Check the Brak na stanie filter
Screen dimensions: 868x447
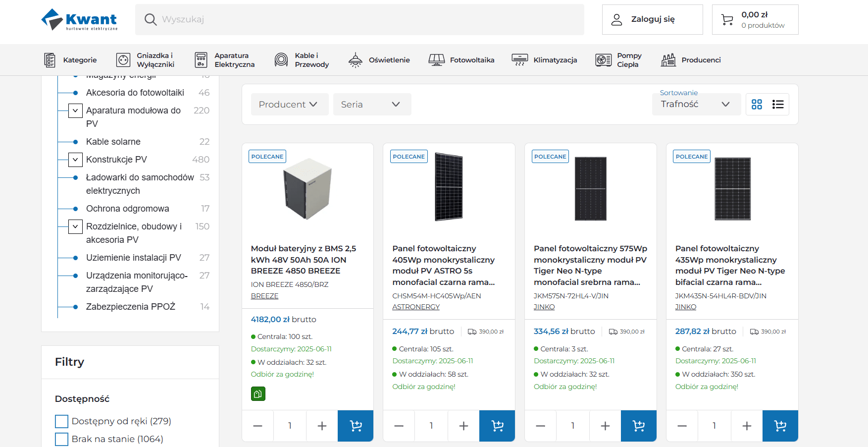pos(61,439)
